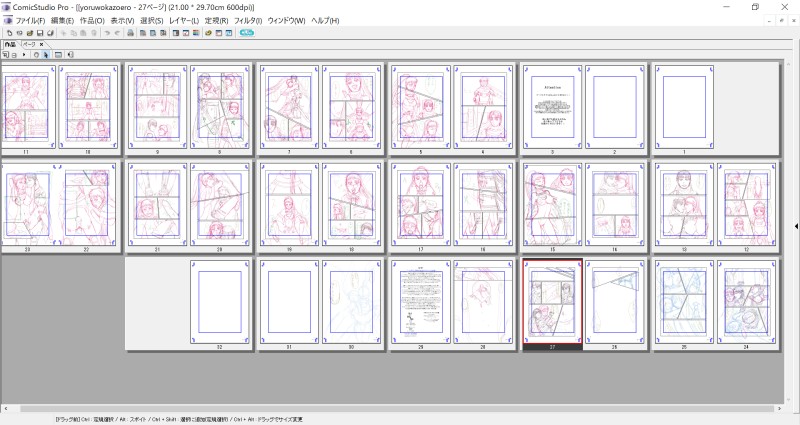
Task: Click the Save floppy disk icon
Action: (40, 33)
